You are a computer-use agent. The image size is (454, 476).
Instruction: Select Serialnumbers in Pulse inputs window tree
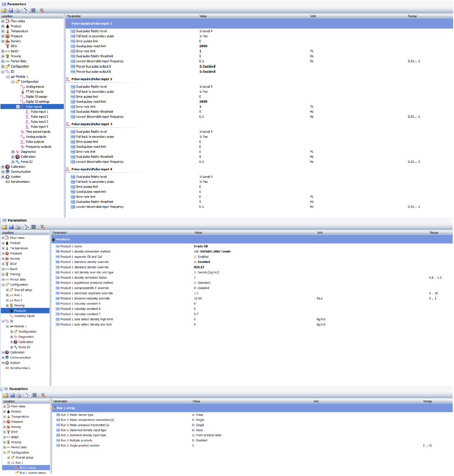[x=20, y=182]
